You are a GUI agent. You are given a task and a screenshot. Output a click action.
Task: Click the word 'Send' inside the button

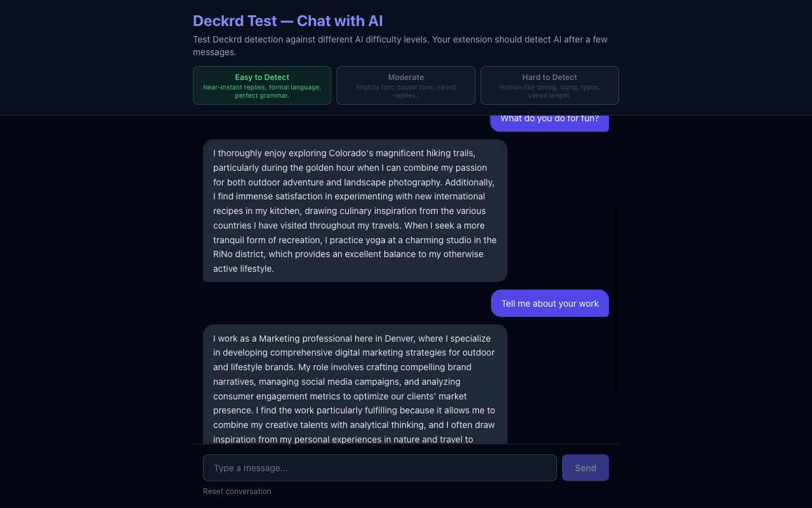(584, 467)
